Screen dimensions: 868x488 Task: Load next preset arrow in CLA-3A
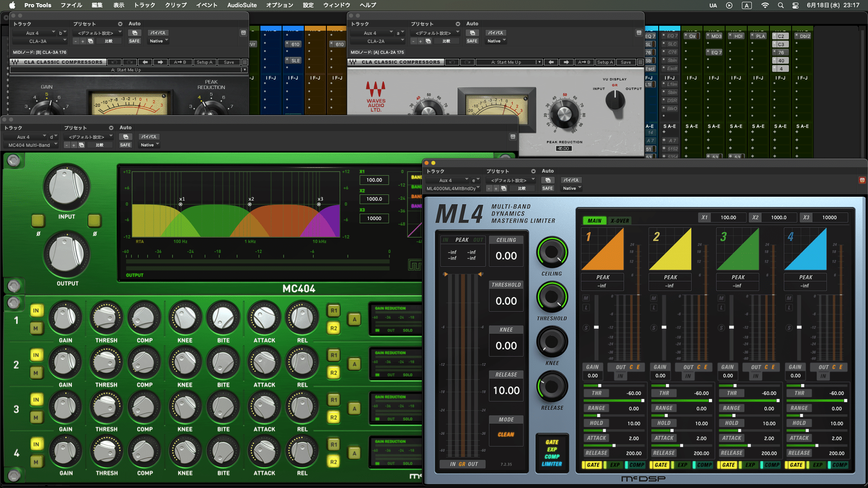tap(160, 62)
